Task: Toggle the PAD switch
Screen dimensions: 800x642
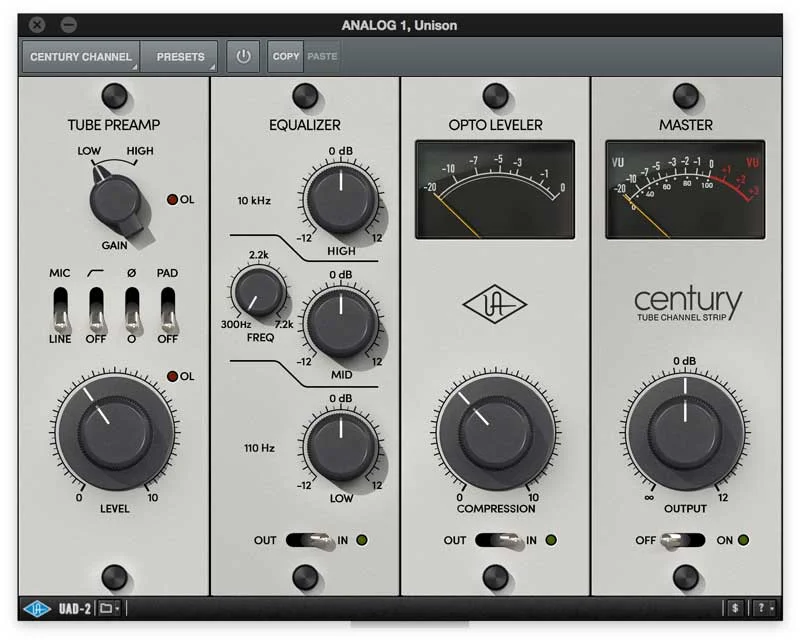Action: [167, 309]
